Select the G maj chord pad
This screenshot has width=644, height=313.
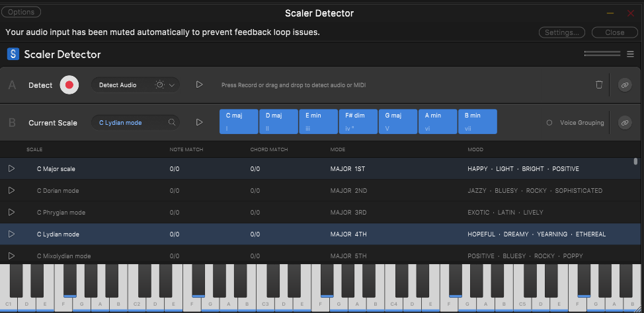(397, 122)
